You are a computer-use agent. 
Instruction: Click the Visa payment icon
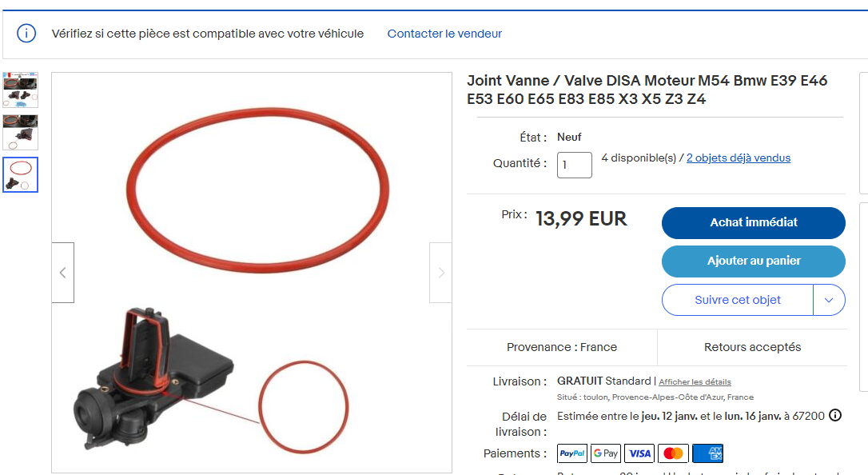coord(639,453)
